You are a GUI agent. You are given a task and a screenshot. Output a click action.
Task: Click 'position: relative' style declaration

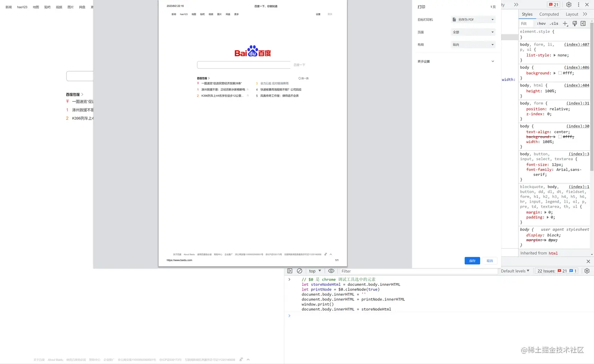548,109
